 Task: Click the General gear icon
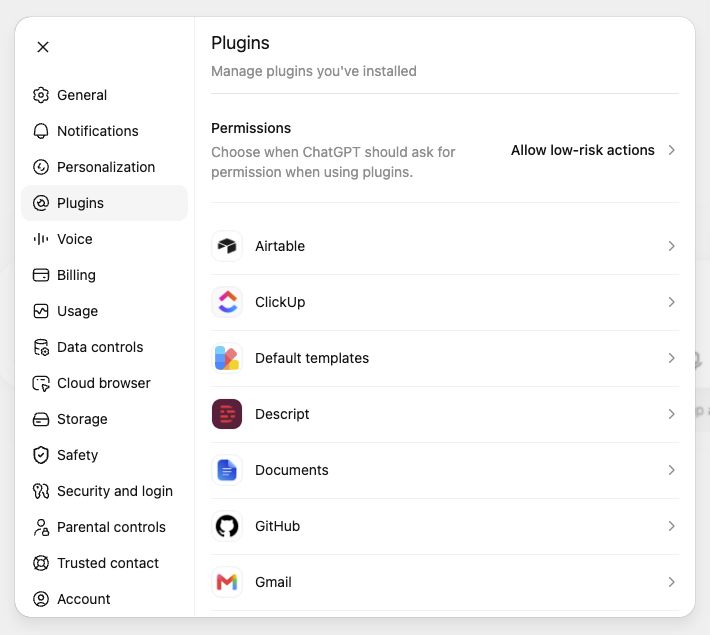click(x=41, y=95)
